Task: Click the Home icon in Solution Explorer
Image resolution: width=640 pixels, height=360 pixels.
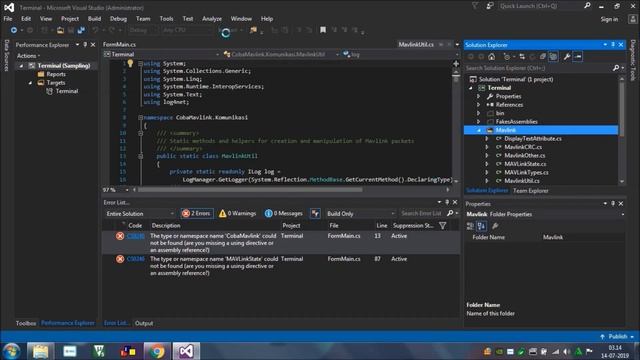Action: coord(492,57)
